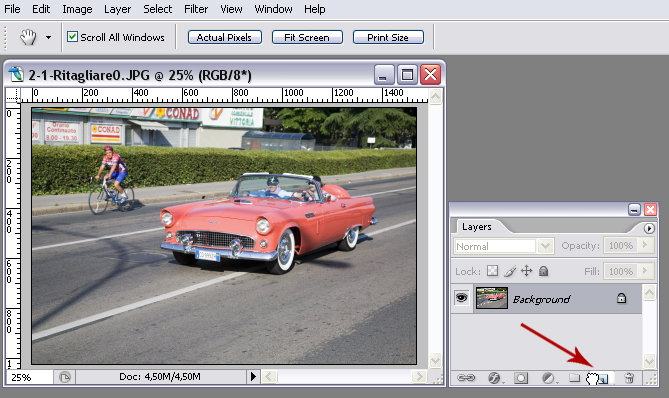The image size is (669, 398).
Task: Expand the tool preset picker arrow
Action: click(49, 38)
